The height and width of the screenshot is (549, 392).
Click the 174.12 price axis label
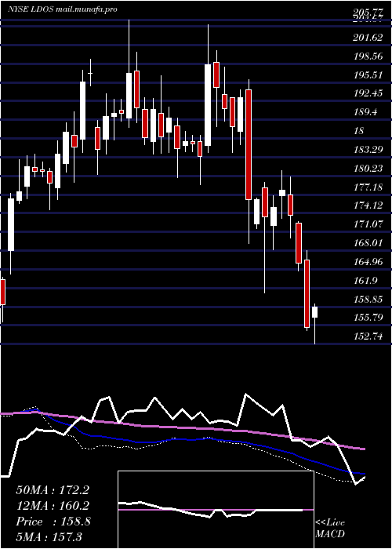pyautogui.click(x=368, y=205)
